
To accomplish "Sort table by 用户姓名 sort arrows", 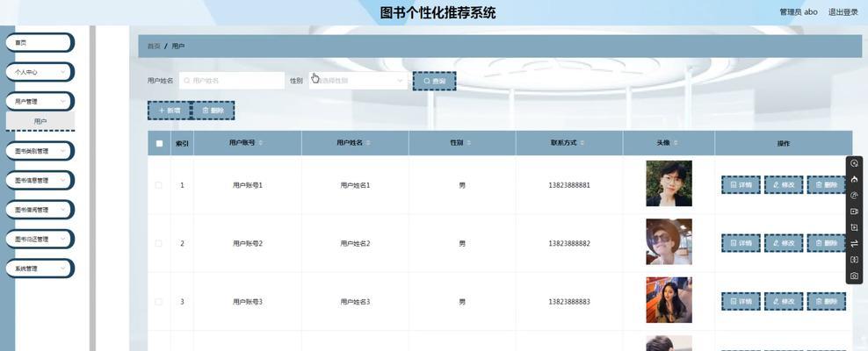I will coord(368,143).
